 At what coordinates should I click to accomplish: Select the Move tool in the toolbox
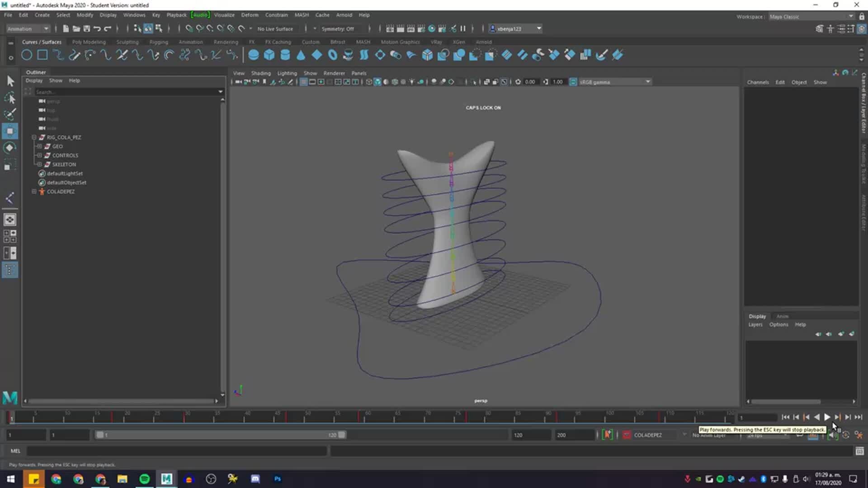coord(10,131)
